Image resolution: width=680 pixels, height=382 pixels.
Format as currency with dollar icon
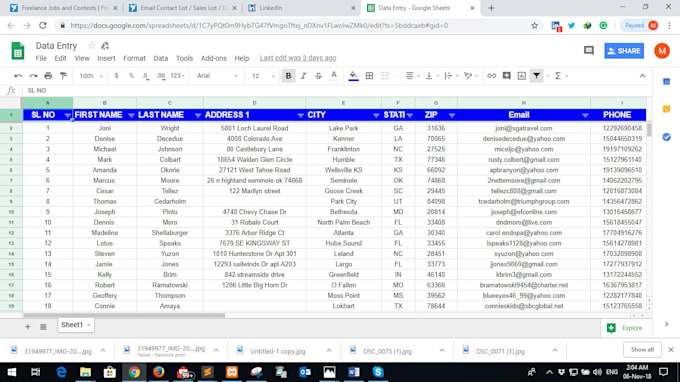tap(116, 76)
